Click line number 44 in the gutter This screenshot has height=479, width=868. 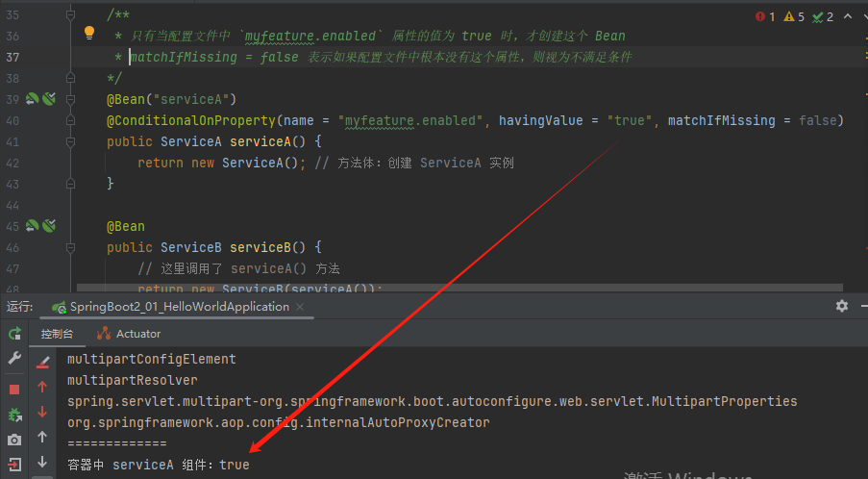pos(12,206)
